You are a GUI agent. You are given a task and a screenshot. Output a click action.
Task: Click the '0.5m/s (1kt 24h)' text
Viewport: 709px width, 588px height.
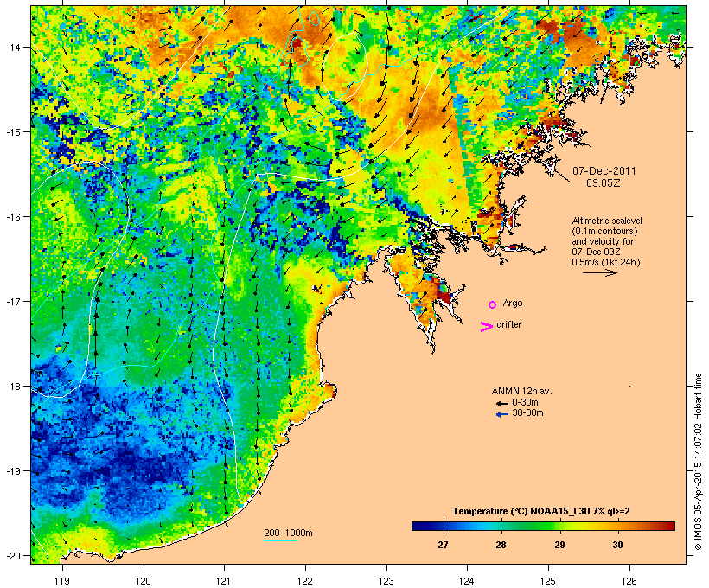click(x=606, y=262)
